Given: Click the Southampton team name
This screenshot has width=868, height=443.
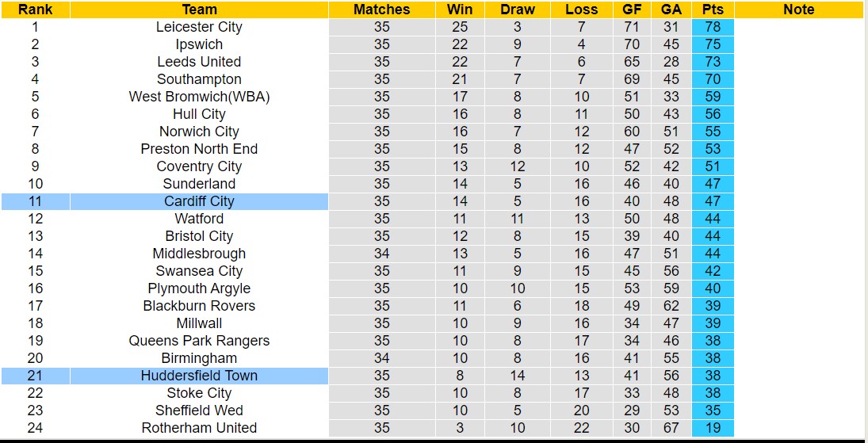Looking at the screenshot, I should coord(199,79).
